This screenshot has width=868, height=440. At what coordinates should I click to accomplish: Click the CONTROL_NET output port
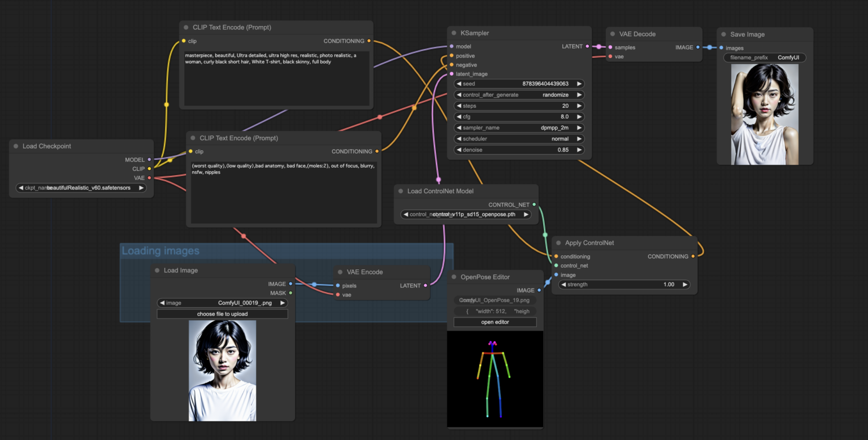[x=534, y=205]
